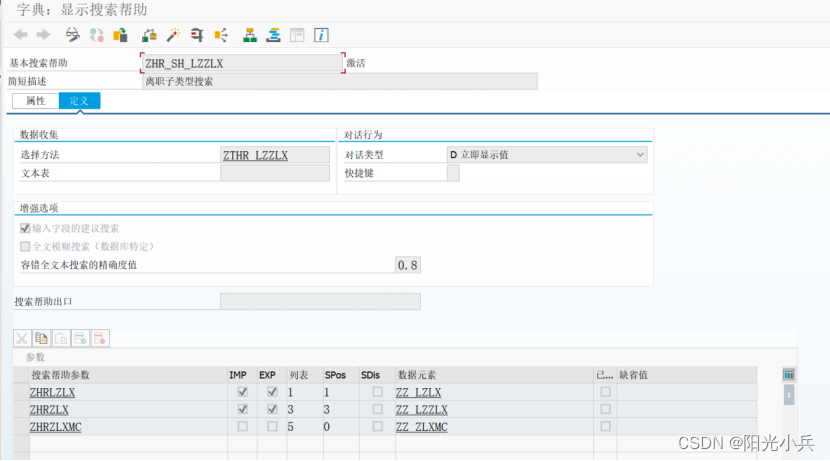Viewport: 830px width, 461px height.
Task: Toggle the 已... checkbox in ZHRZLX row
Action: 606,409
